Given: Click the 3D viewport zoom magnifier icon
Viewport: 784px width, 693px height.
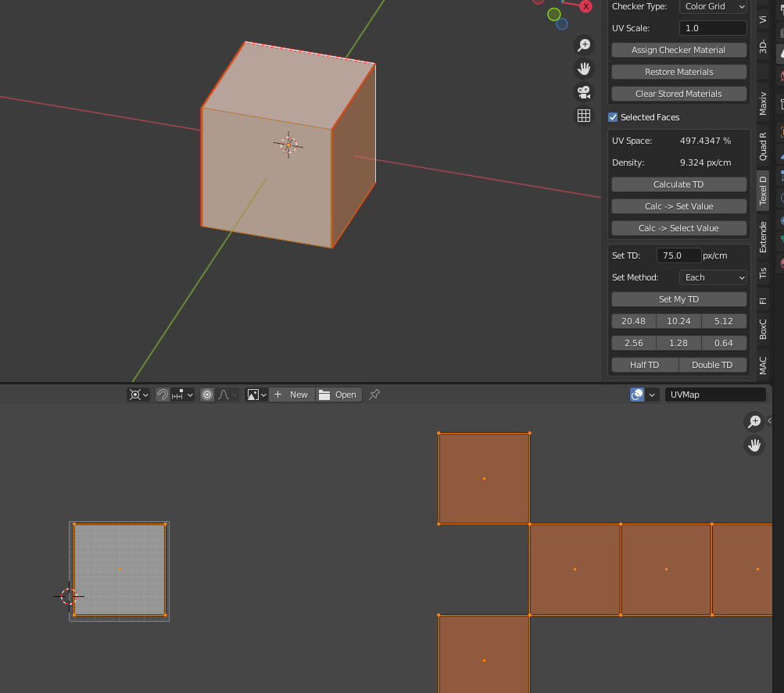Looking at the screenshot, I should click(583, 45).
